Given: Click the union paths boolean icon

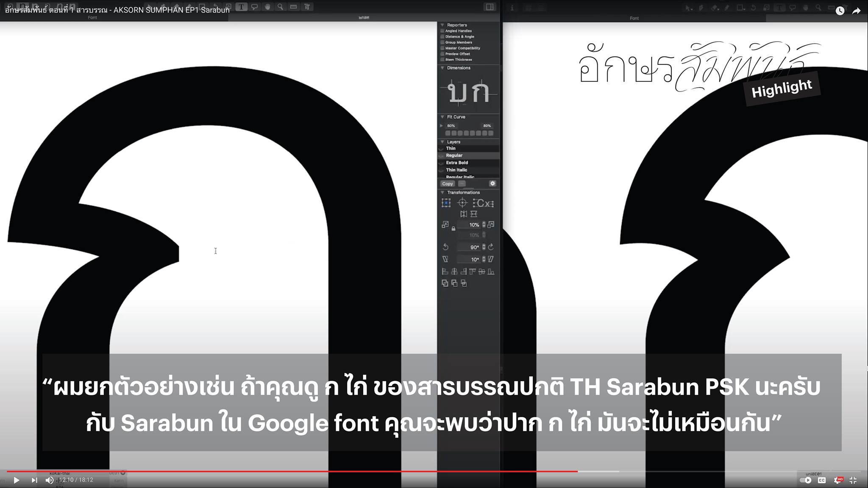Looking at the screenshot, I should click(x=445, y=283).
